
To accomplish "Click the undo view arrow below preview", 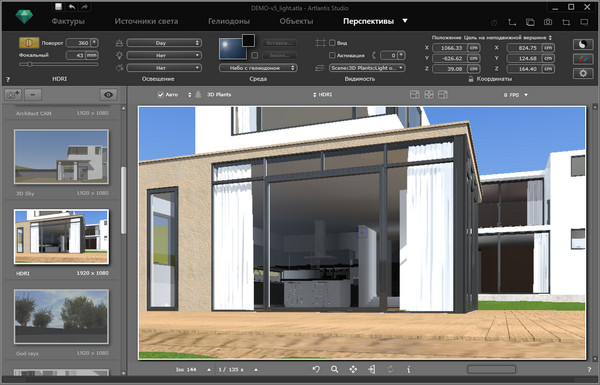I will 316,369.
